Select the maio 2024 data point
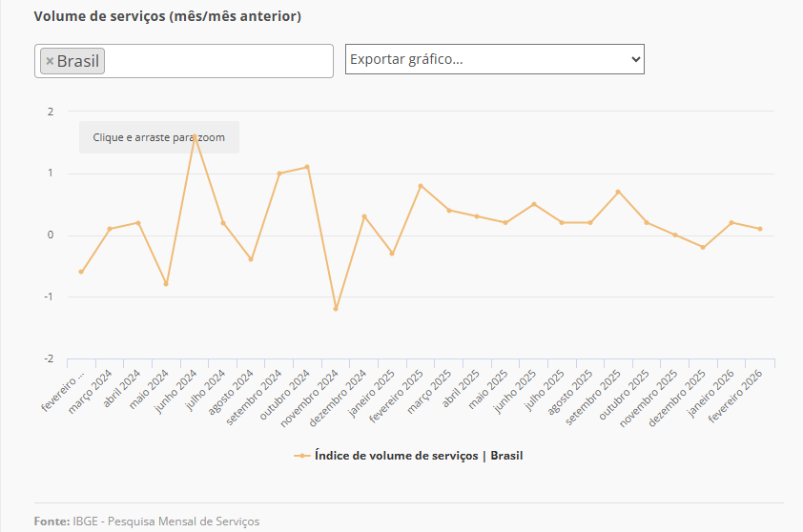 [166, 284]
